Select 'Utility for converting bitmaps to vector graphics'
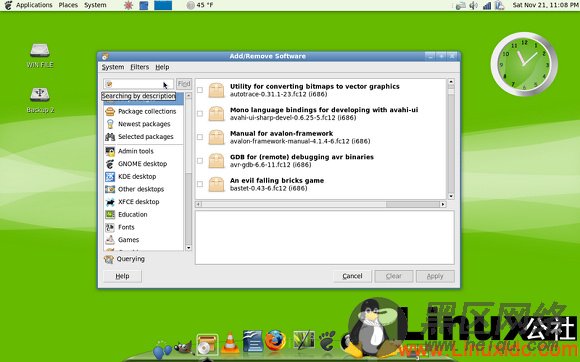 click(x=314, y=86)
